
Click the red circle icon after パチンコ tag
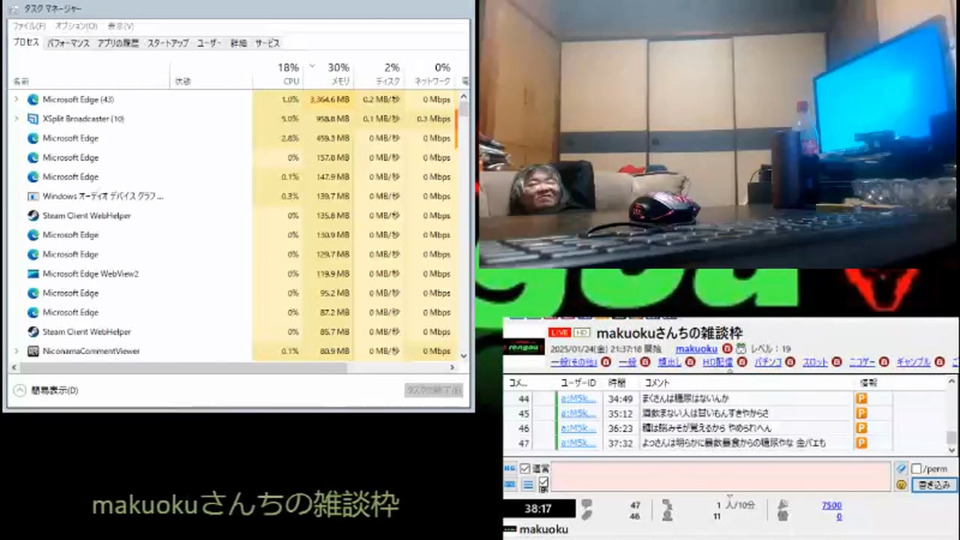(790, 362)
